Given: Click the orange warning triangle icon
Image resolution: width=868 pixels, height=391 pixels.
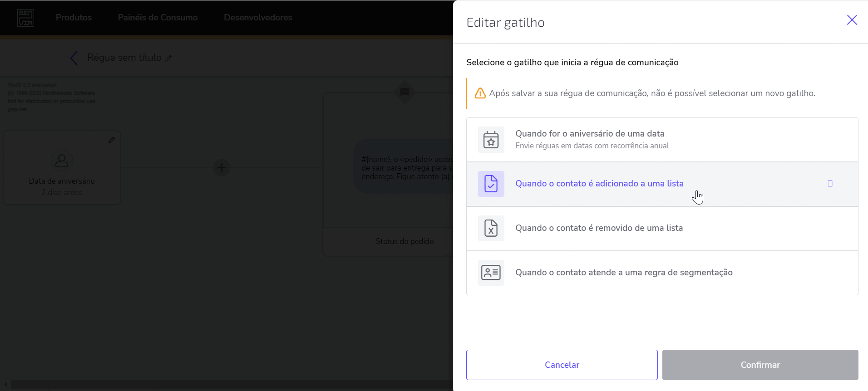Looking at the screenshot, I should [480, 93].
